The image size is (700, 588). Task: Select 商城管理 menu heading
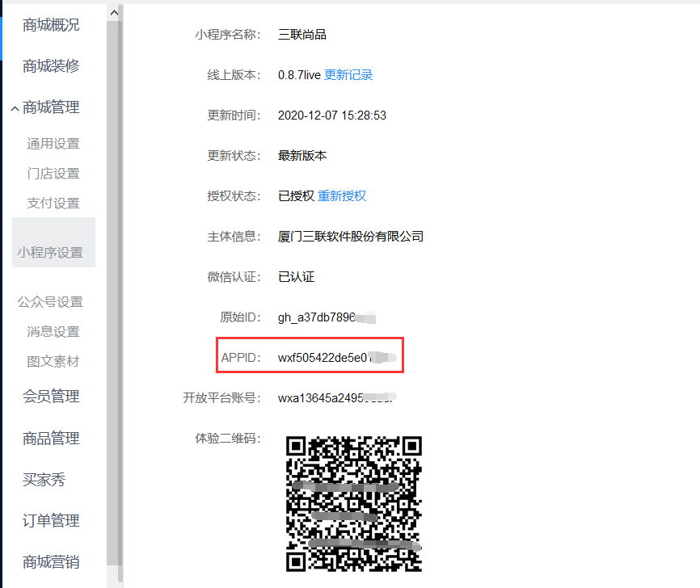point(51,107)
